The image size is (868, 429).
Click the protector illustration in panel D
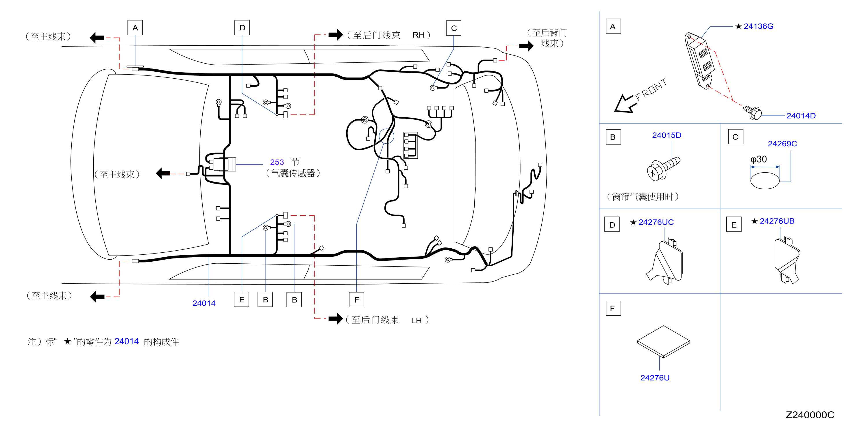coord(665,261)
